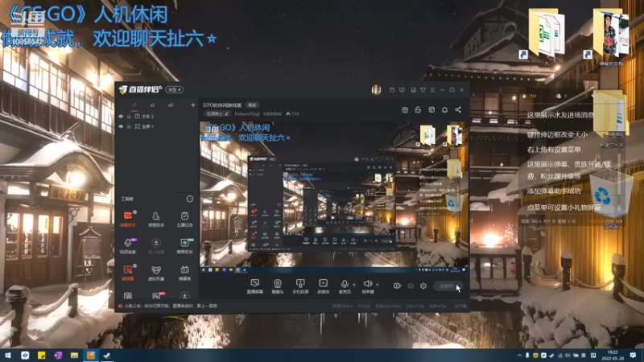
Task: Click the taskbar clock showing 19:22
Action: click(613, 355)
